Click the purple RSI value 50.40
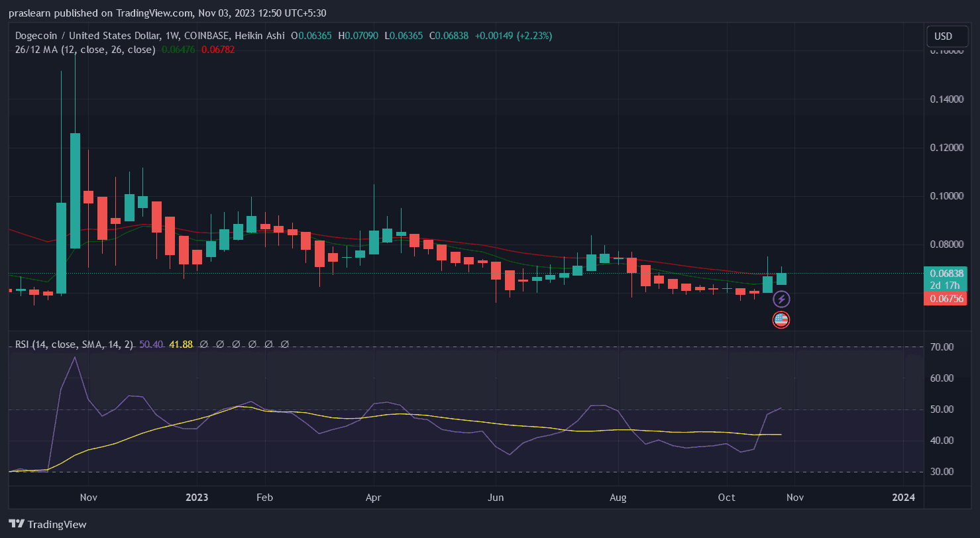This screenshot has height=538, width=980. coord(151,345)
